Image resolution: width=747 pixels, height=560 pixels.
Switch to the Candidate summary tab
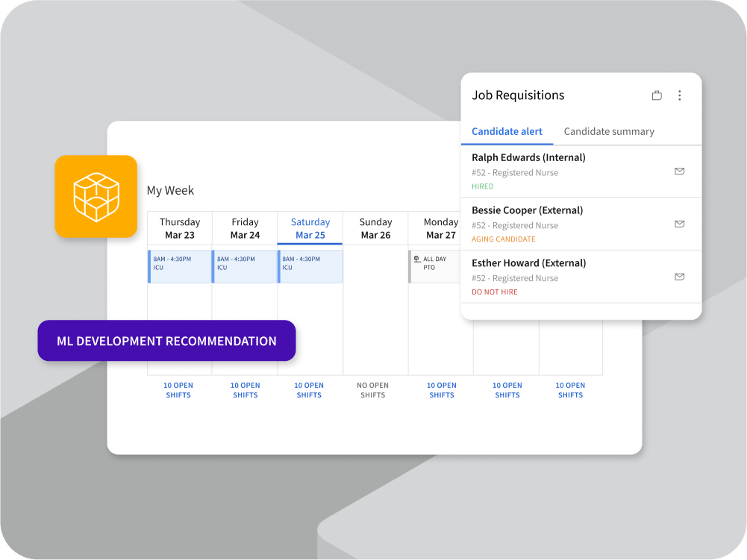pyautogui.click(x=609, y=131)
